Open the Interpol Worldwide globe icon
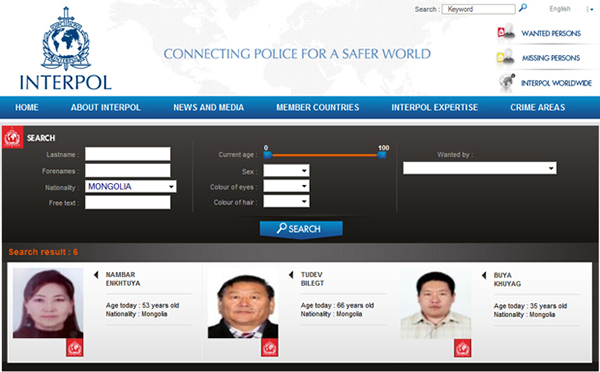The width and height of the screenshot is (600, 372). click(507, 82)
